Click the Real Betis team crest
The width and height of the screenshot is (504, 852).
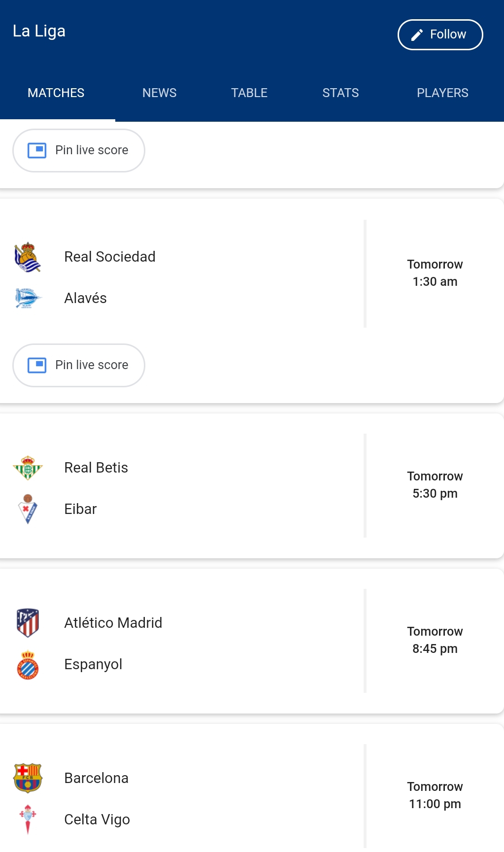[28, 468]
